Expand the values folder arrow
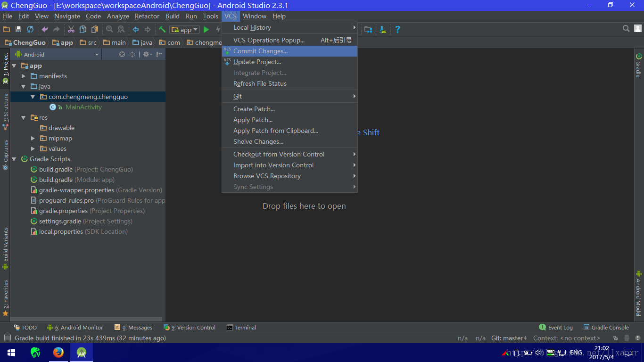Viewport: 644px width, 362px height. [33, 148]
